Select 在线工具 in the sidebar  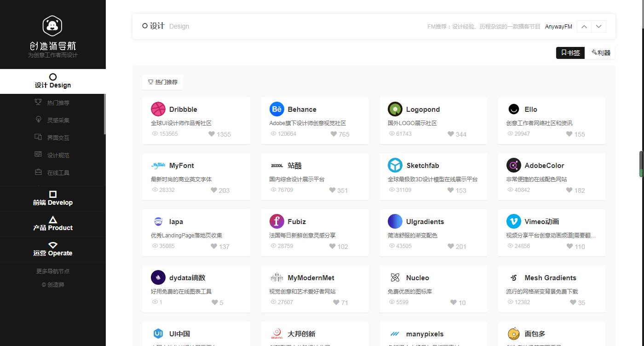(53, 173)
